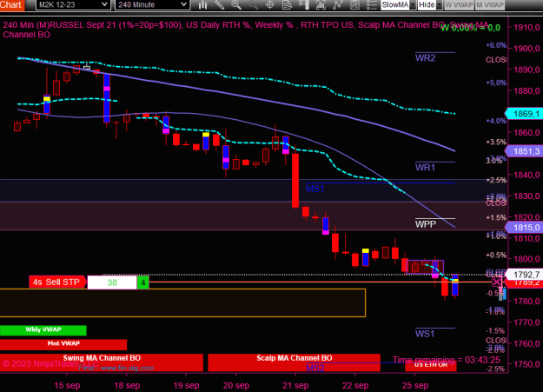Click the US ETH OR button
Screen dimensions: 543x392
tap(431, 365)
